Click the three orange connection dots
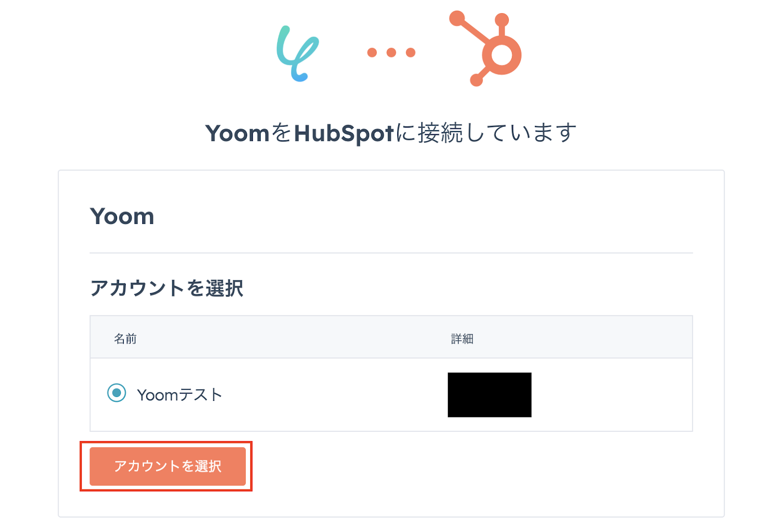This screenshot has height=532, width=774. (391, 52)
